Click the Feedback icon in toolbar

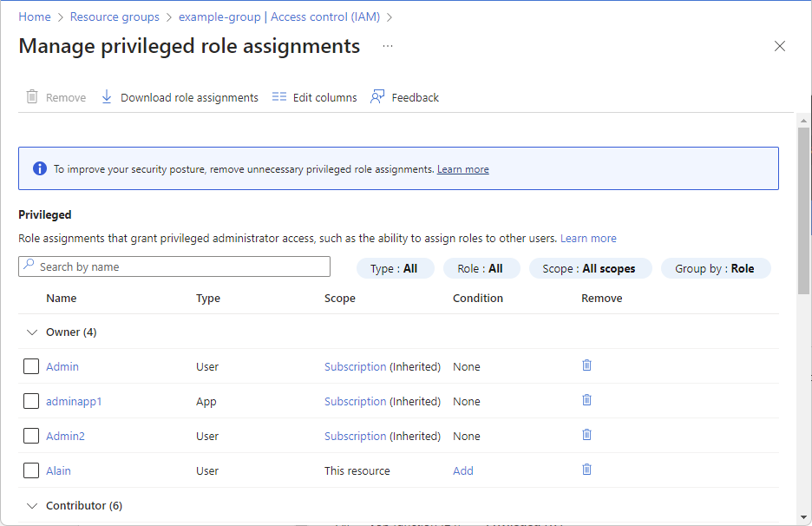(x=377, y=97)
